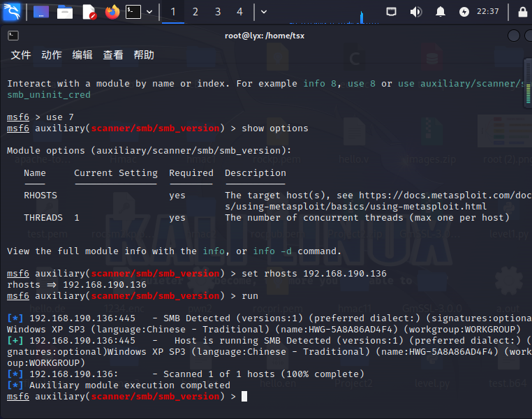Click the 'rhosts => 192.168.190.136' output line
The image size is (532, 419).
pyautogui.click(x=77, y=285)
